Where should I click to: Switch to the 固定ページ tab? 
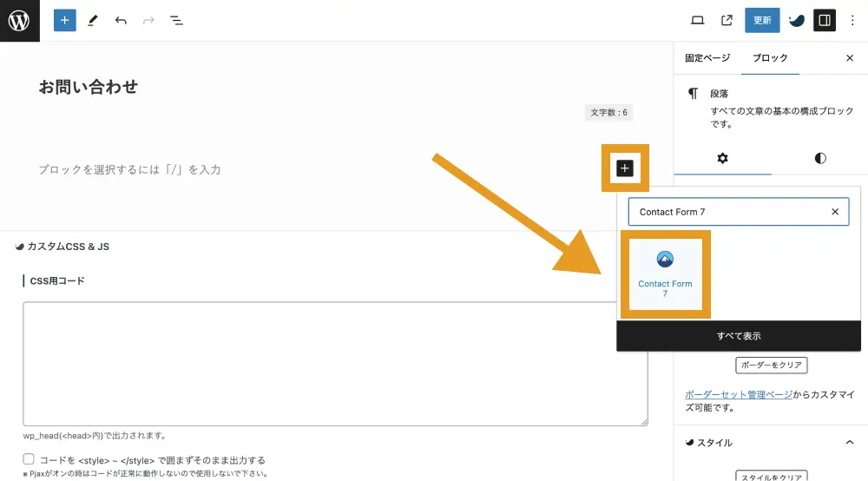point(707,58)
